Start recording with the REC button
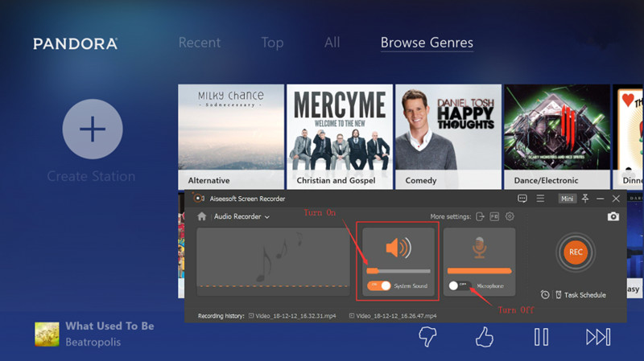Screen dimensions: 644x361 point(576,252)
